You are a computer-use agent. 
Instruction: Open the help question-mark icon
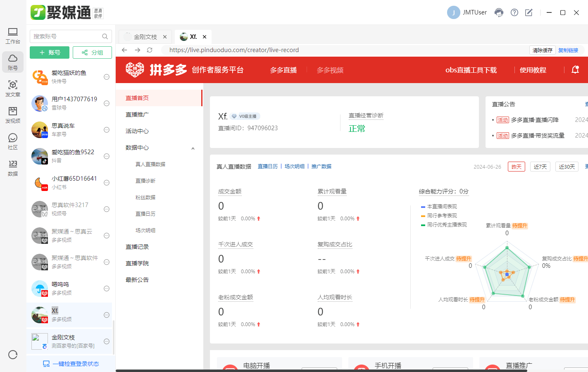tap(514, 12)
